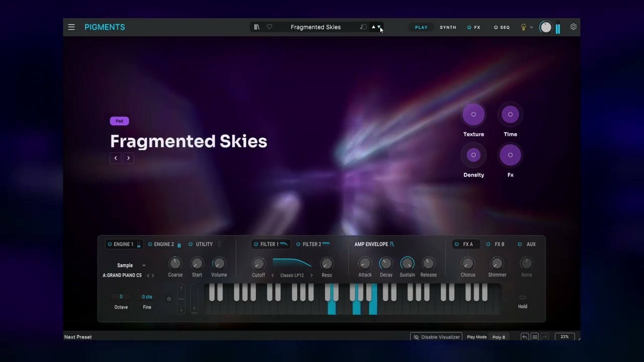Switch to the PLAY view tab

[x=422, y=27]
